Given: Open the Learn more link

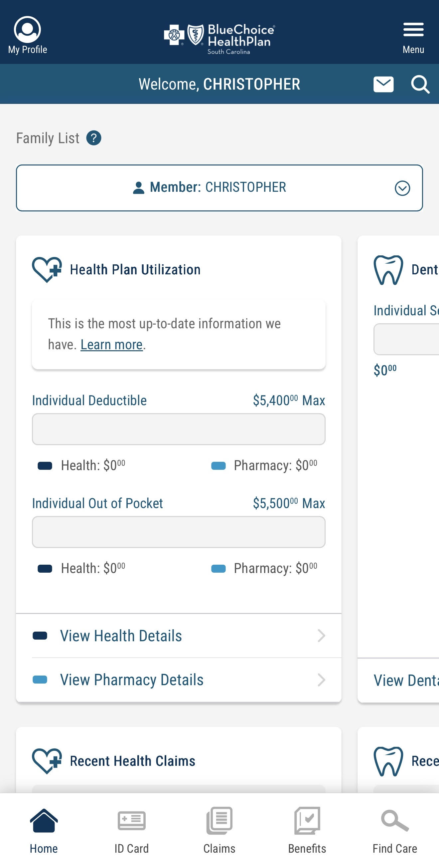Looking at the screenshot, I should click(112, 344).
